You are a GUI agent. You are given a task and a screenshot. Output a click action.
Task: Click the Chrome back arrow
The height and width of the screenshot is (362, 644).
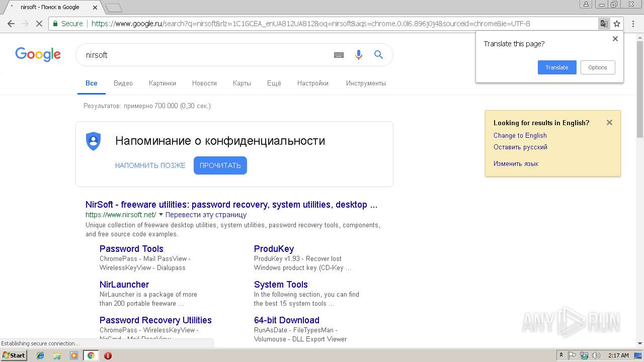[x=11, y=24]
